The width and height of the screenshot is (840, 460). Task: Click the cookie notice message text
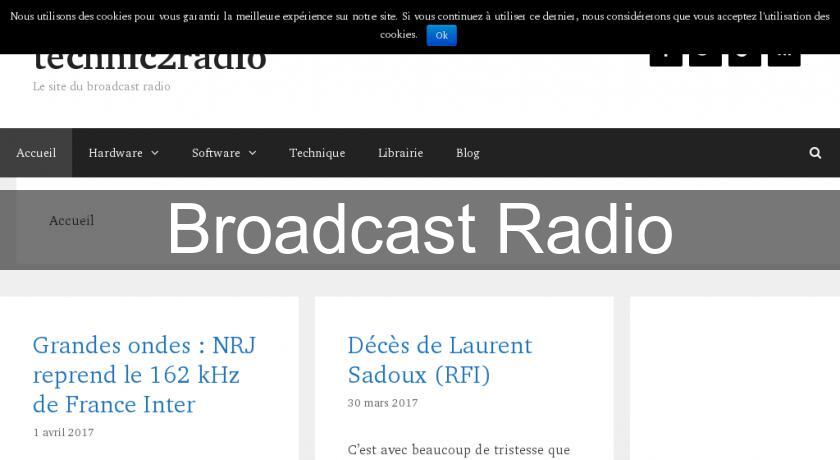pos(419,25)
